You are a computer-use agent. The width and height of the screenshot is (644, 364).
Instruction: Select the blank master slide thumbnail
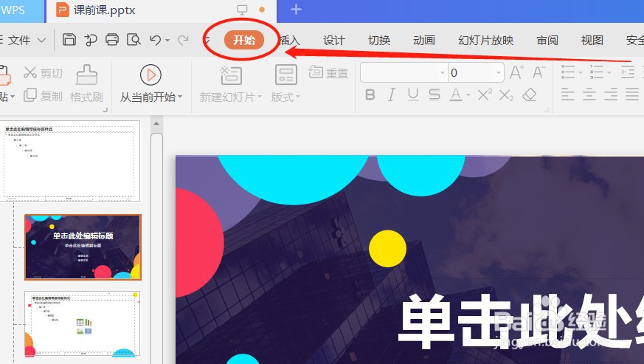[70, 161]
